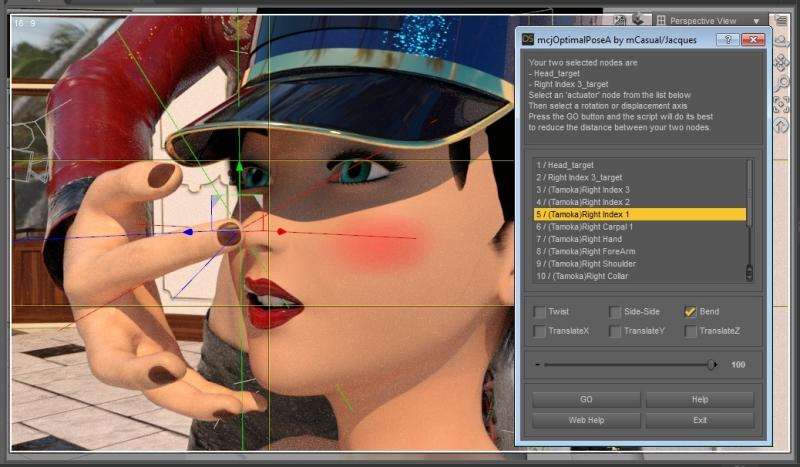Select '8 / (Tamoka)Right ForeArm' row
The width and height of the screenshot is (800, 467).
pyautogui.click(x=639, y=251)
